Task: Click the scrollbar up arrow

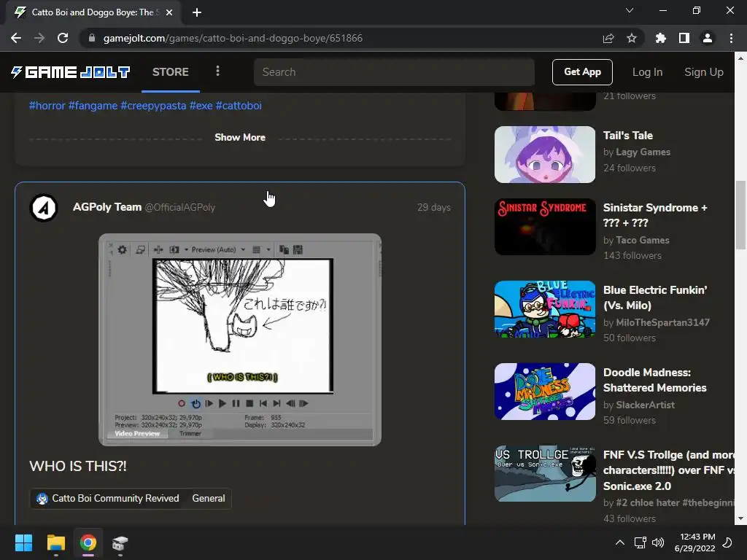Action: coord(740,58)
